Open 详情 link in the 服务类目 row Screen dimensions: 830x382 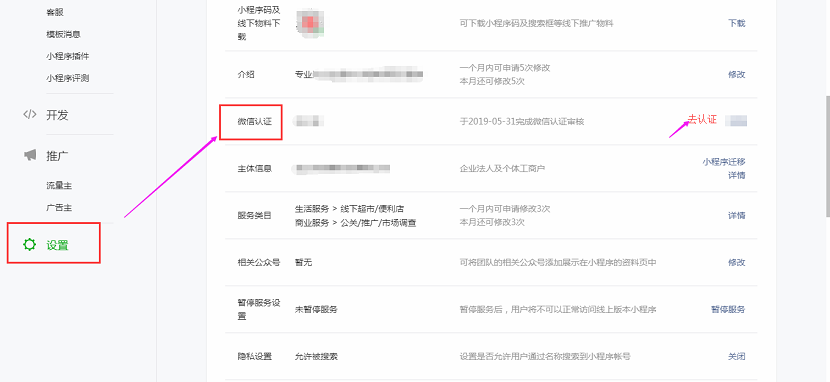736,216
